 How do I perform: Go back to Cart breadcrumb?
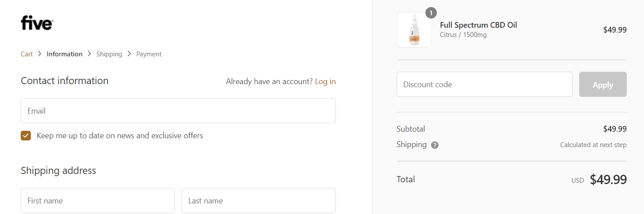pyautogui.click(x=26, y=54)
